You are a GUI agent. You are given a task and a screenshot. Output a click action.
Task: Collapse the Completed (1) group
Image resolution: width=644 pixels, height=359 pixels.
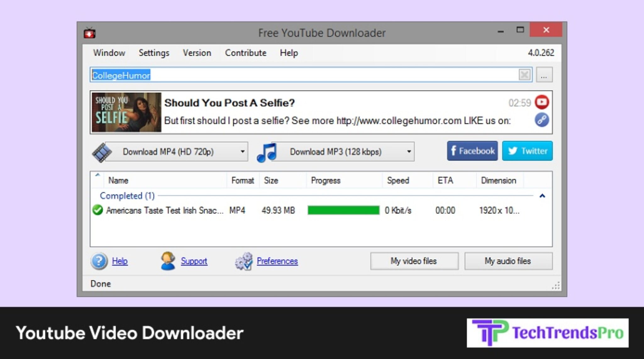click(x=542, y=196)
